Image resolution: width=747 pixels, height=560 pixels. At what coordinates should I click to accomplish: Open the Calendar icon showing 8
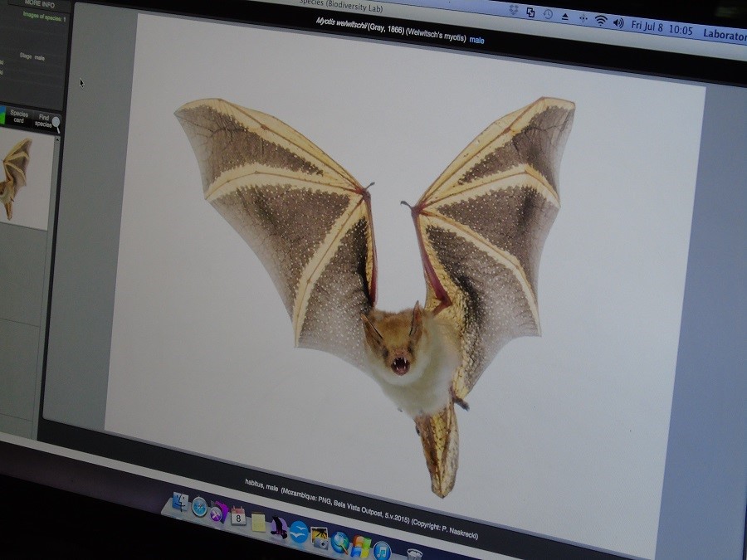pos(238,517)
